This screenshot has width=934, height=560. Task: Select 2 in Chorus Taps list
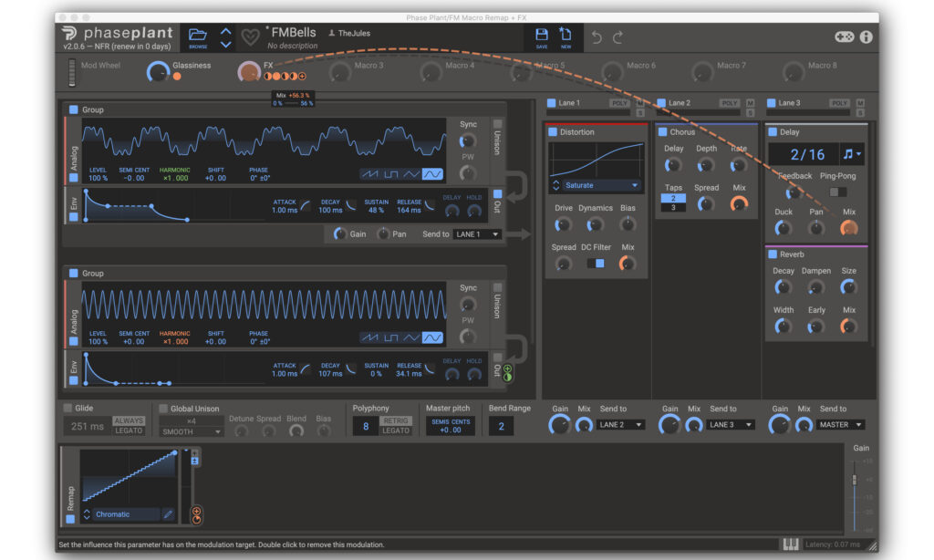pyautogui.click(x=673, y=199)
